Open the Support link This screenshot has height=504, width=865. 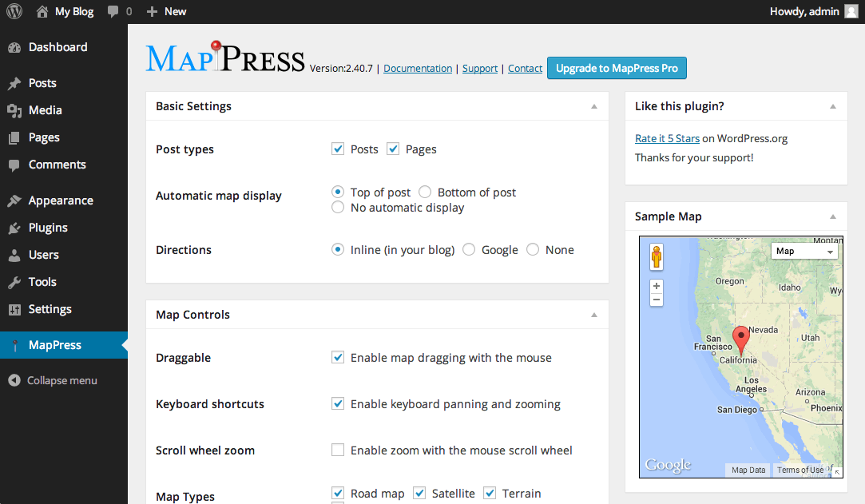click(480, 69)
